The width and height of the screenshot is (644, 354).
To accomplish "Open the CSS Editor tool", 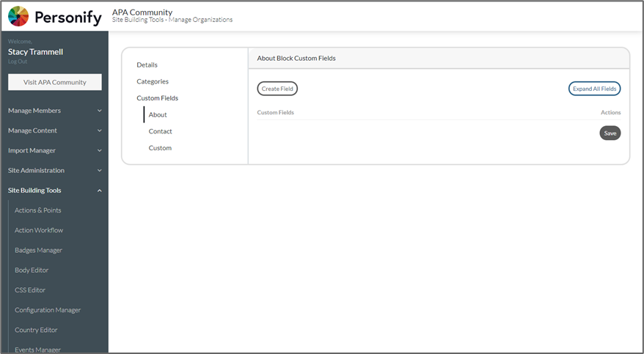I will click(x=30, y=290).
